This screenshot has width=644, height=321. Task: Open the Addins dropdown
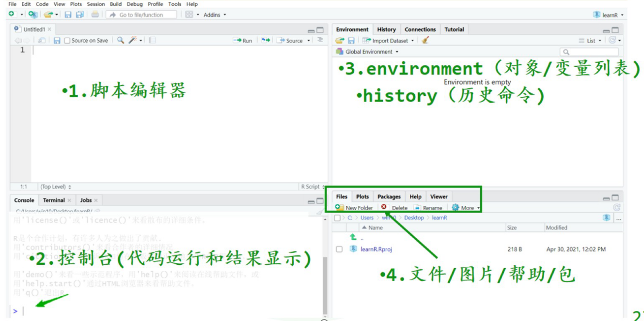[215, 15]
